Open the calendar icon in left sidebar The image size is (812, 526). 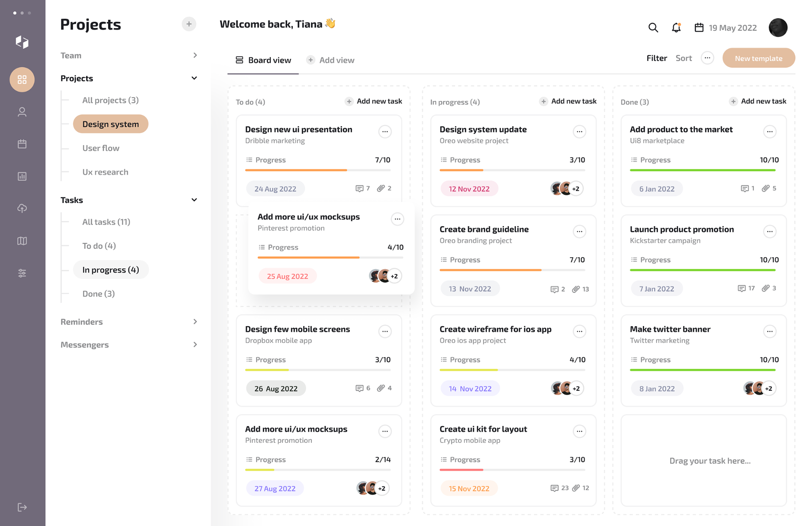pos(22,144)
